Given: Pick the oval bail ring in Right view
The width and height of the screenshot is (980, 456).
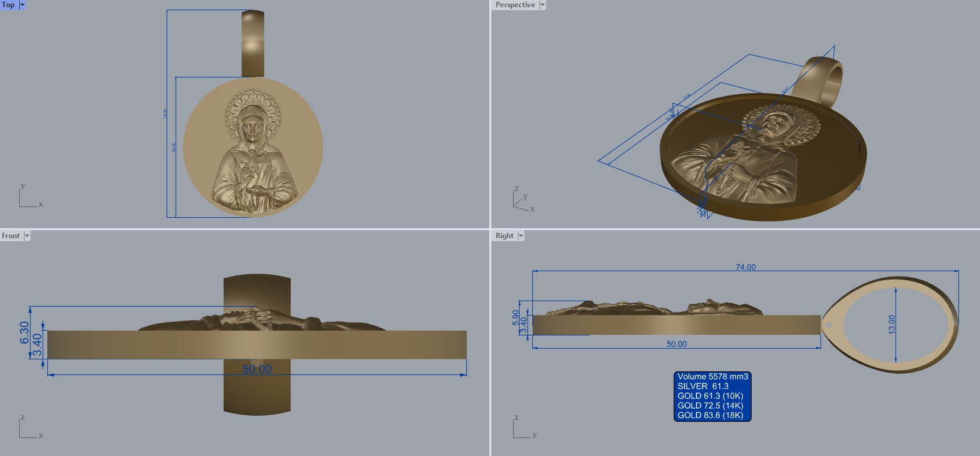Looking at the screenshot, I should (890, 325).
